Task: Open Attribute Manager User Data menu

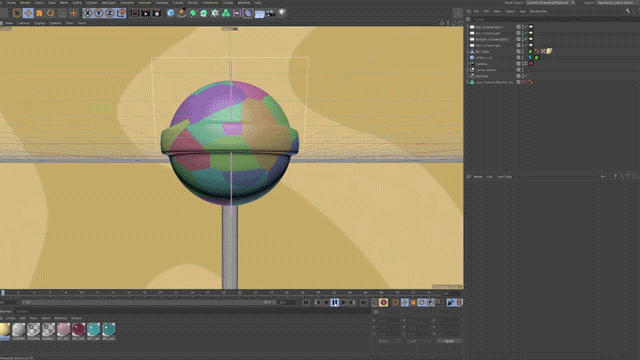Action: (x=504, y=177)
